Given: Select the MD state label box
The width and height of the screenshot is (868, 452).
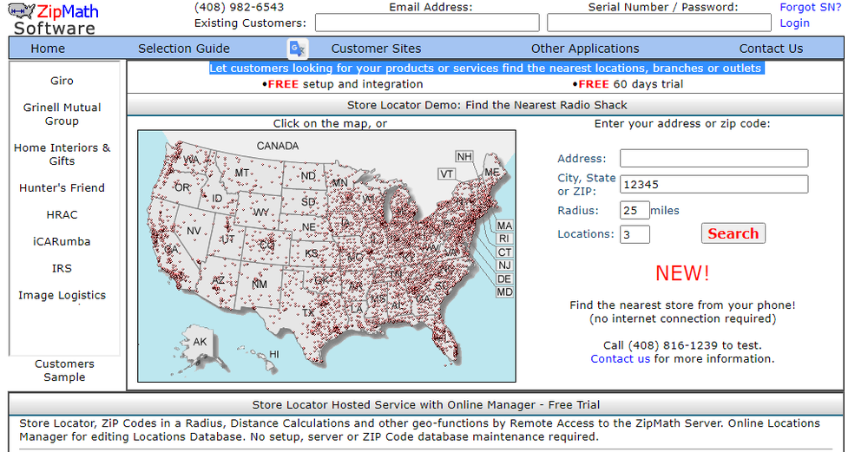Looking at the screenshot, I should click(x=504, y=292).
